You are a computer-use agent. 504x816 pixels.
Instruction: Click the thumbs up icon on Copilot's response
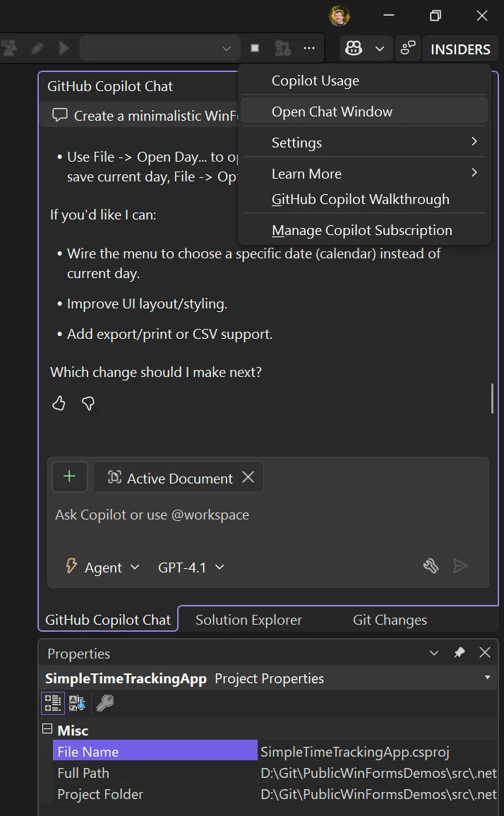click(59, 403)
